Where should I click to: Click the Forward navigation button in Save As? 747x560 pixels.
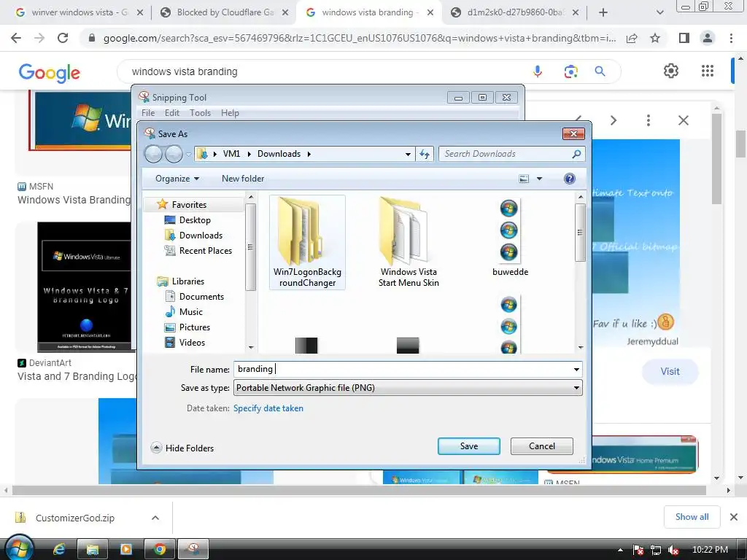[174, 154]
